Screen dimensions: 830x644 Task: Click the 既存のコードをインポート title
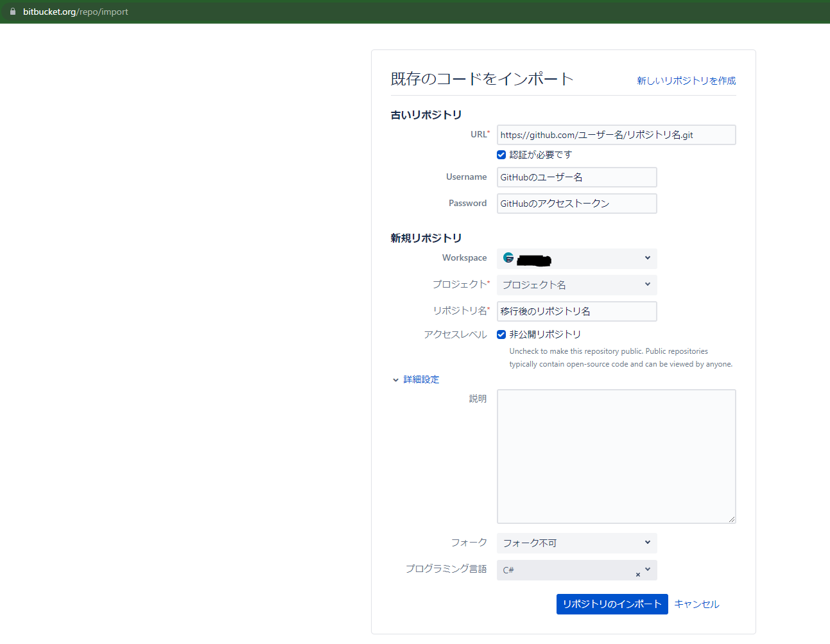(482, 79)
